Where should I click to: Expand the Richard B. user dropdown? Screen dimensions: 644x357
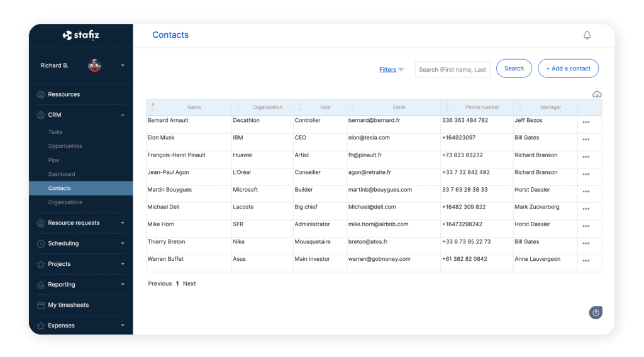pyautogui.click(x=123, y=65)
